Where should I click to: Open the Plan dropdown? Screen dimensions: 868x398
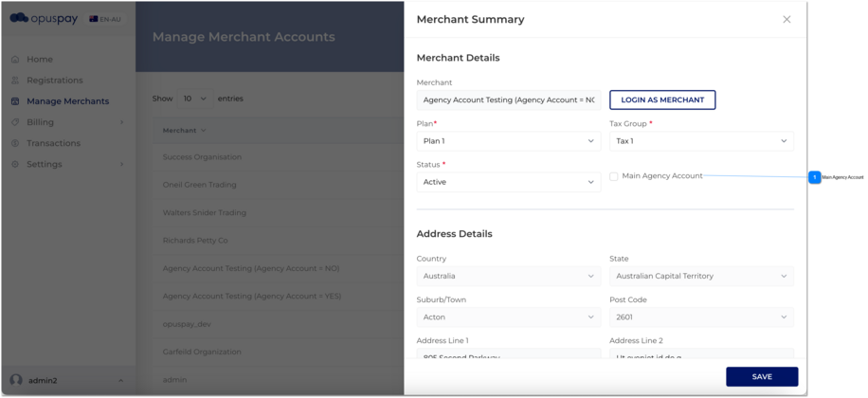click(508, 141)
